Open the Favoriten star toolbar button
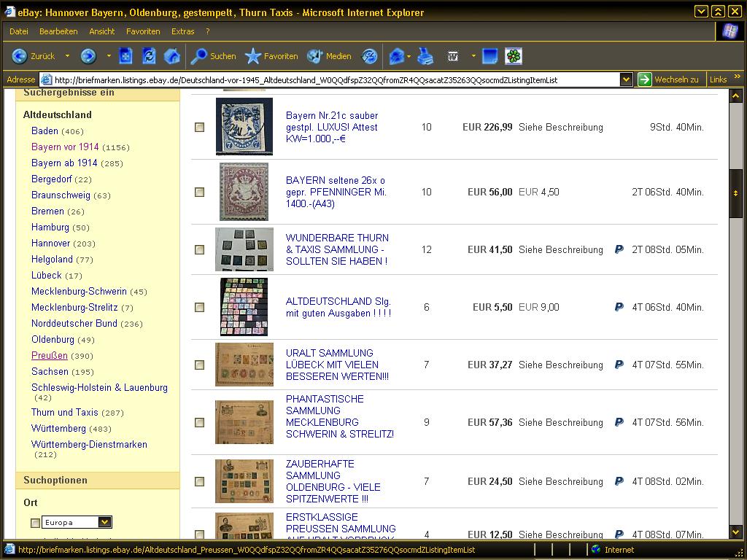Image resolution: width=747 pixels, height=560 pixels. [271, 56]
